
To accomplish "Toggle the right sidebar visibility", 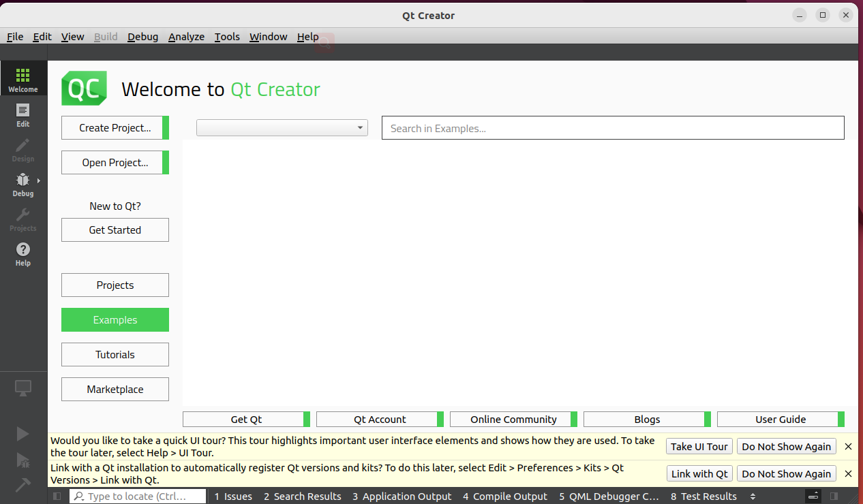I will 834,497.
